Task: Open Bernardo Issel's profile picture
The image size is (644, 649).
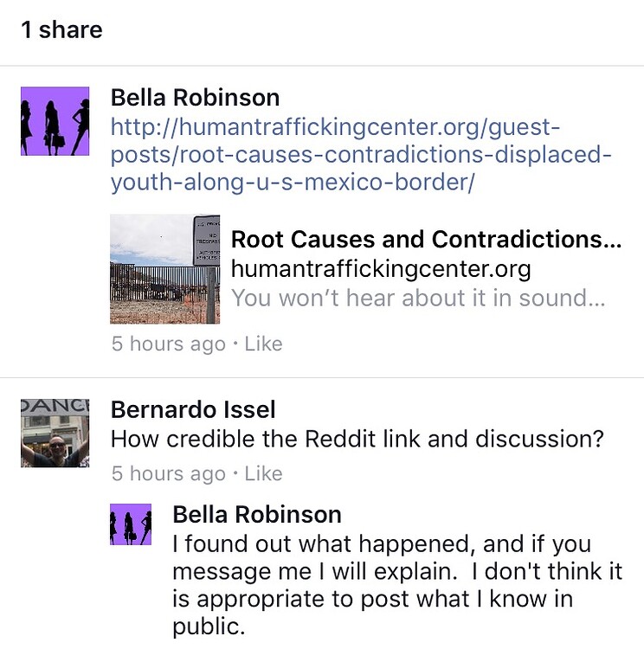Action: click(55, 433)
